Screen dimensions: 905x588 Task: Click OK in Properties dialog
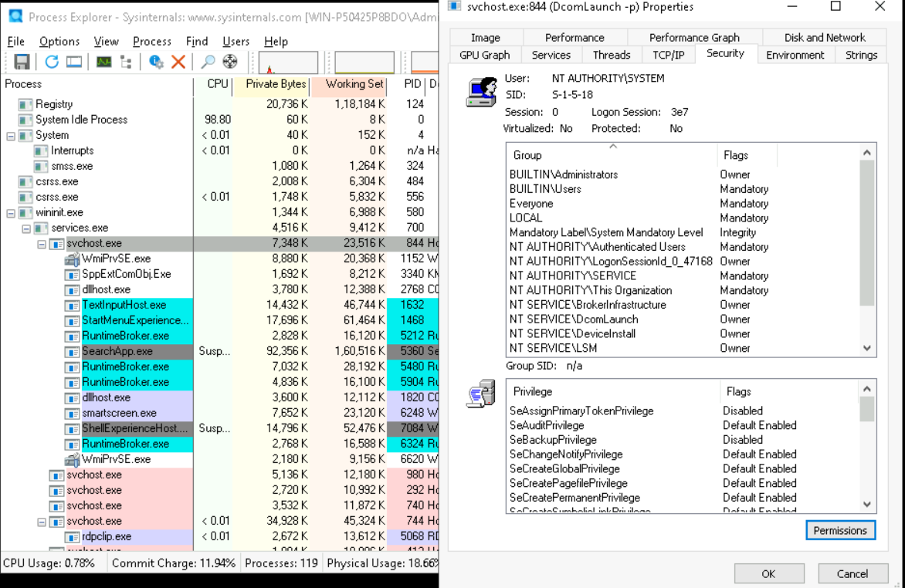769,573
